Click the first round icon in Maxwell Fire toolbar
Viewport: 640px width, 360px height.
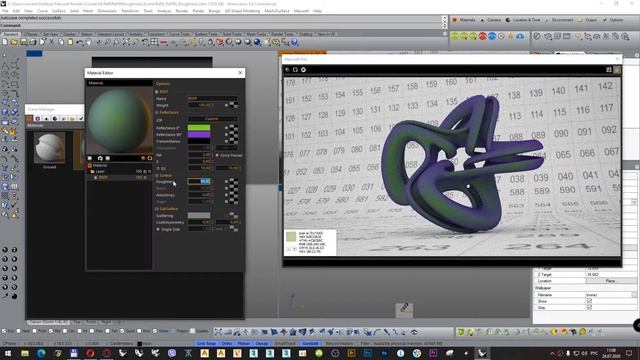point(287,70)
